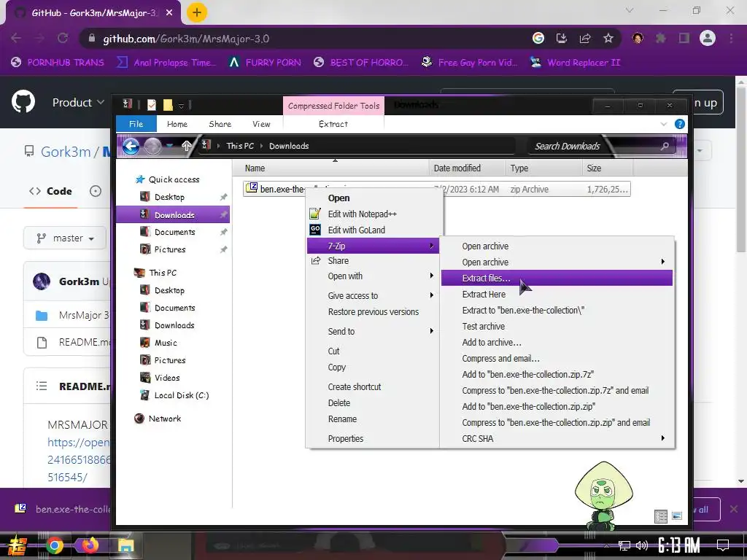
Task: Open Chrome side panel icon
Action: [x=684, y=39]
